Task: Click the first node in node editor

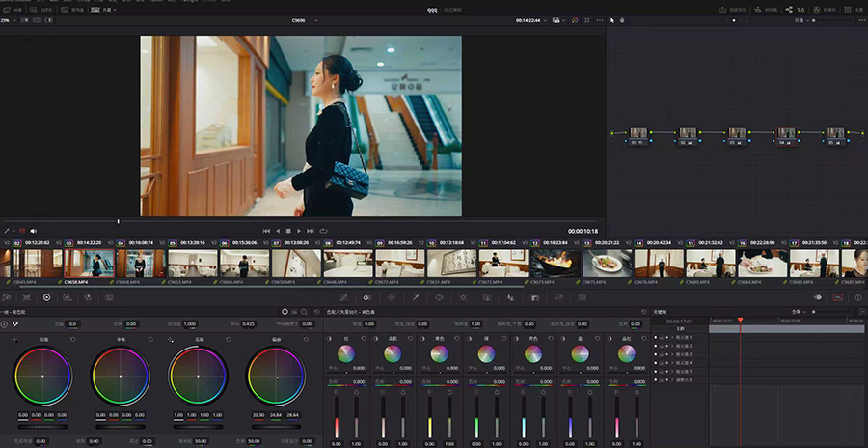Action: tap(637, 134)
